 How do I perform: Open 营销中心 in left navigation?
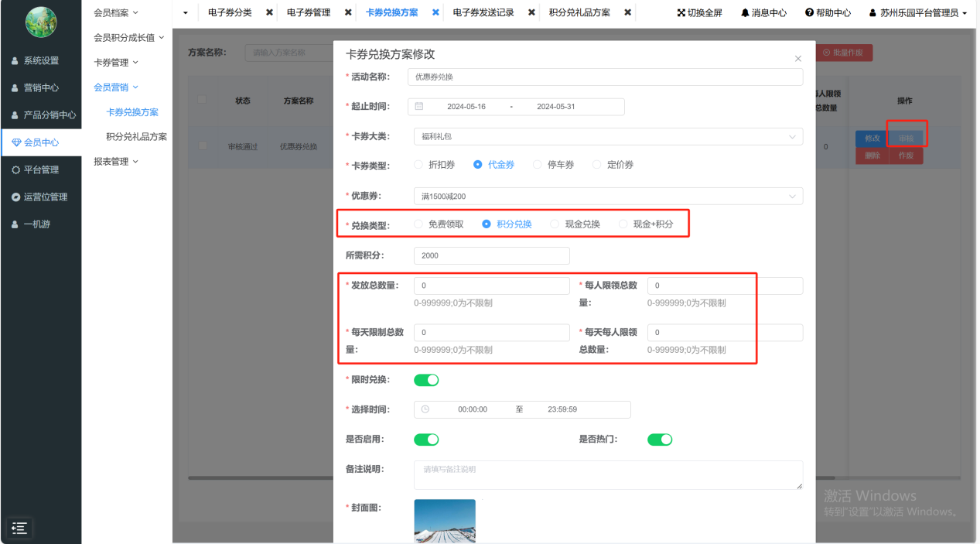(41, 87)
